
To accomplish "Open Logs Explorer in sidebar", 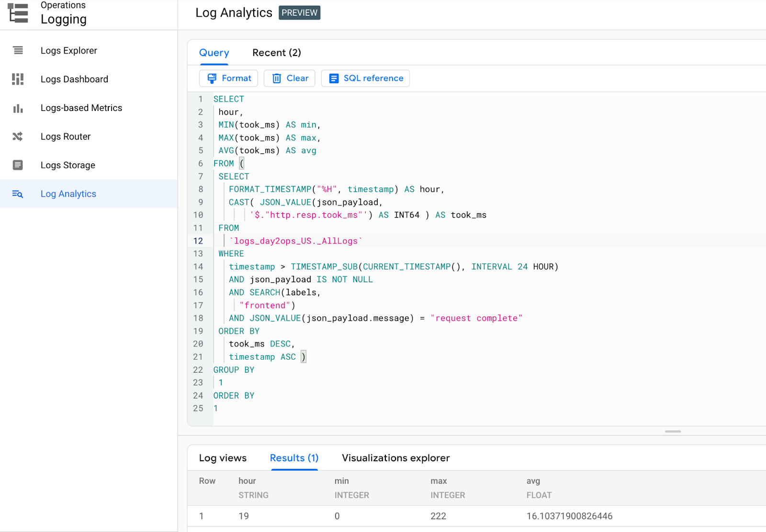I will click(x=89, y=50).
